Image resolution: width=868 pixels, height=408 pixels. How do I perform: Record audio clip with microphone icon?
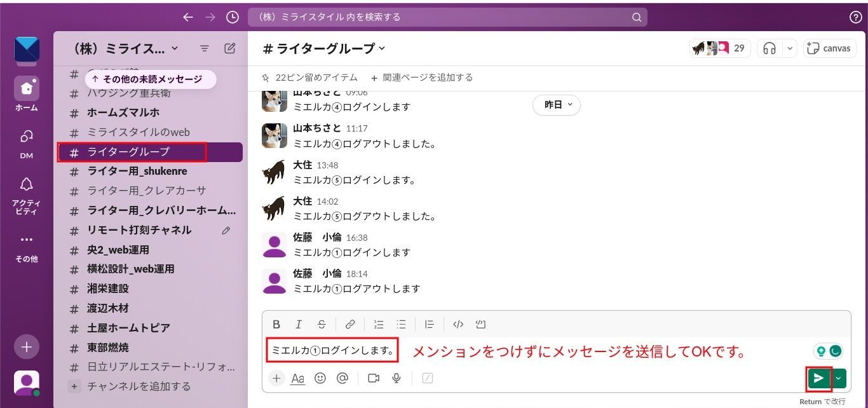(397, 378)
